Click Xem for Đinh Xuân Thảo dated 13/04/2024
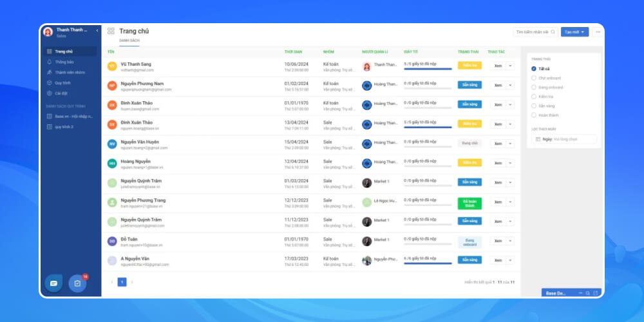 point(498,124)
